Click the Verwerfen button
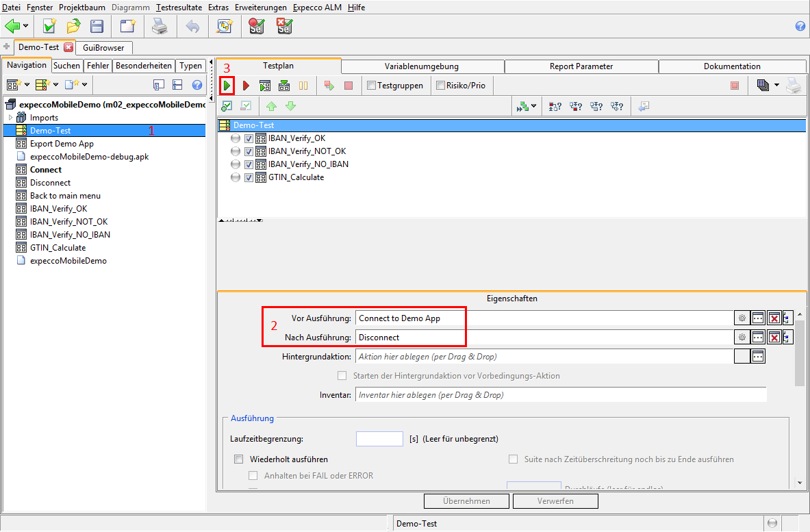The image size is (810, 532). tap(555, 501)
